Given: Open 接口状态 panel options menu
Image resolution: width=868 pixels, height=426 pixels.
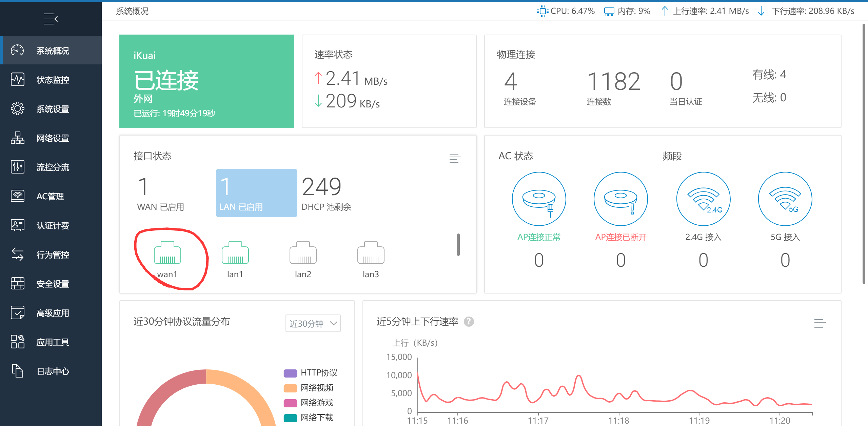Looking at the screenshot, I should (455, 158).
